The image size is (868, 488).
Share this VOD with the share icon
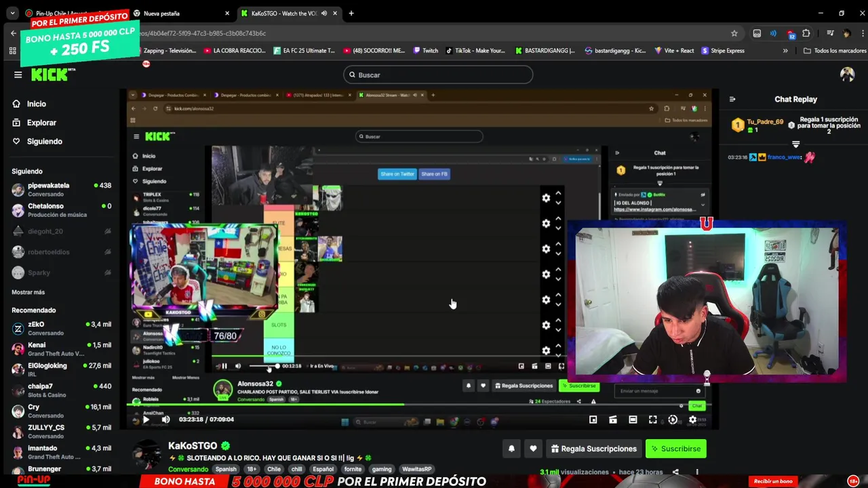click(x=675, y=472)
